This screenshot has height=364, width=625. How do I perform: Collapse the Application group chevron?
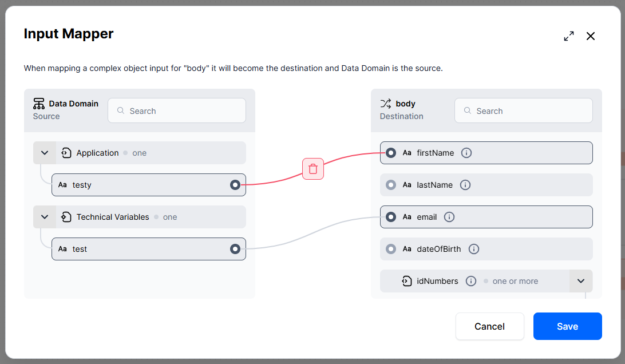tap(45, 153)
